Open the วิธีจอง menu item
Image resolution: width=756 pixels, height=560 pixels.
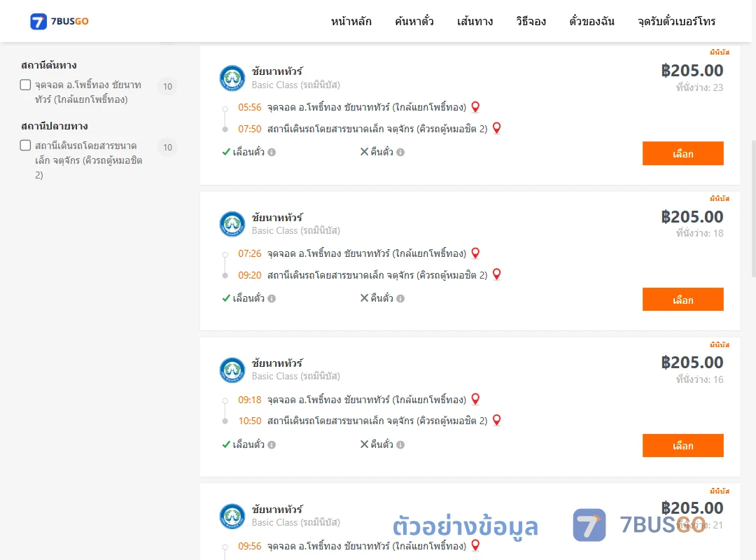531,21
